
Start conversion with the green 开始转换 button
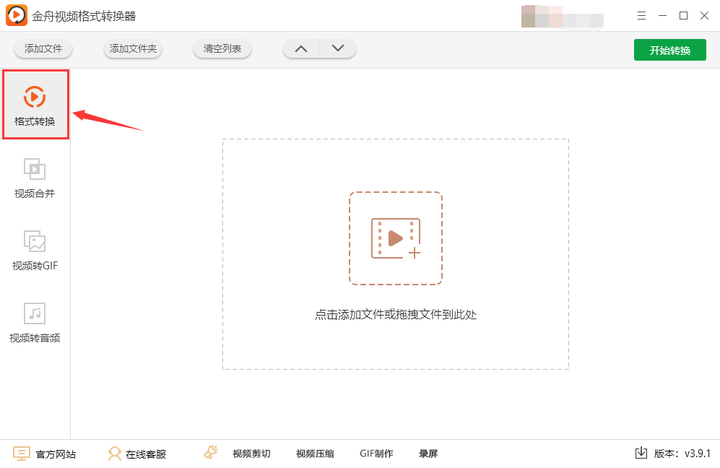coord(670,50)
